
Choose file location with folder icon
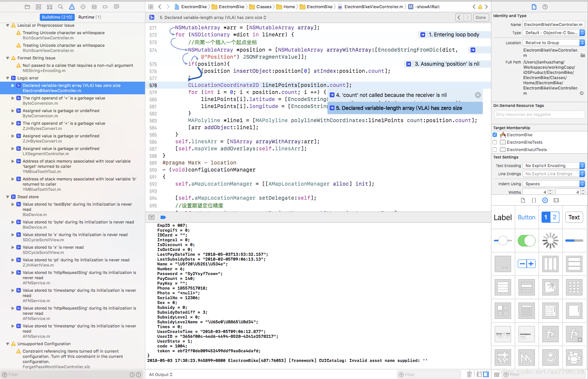(x=582, y=55)
